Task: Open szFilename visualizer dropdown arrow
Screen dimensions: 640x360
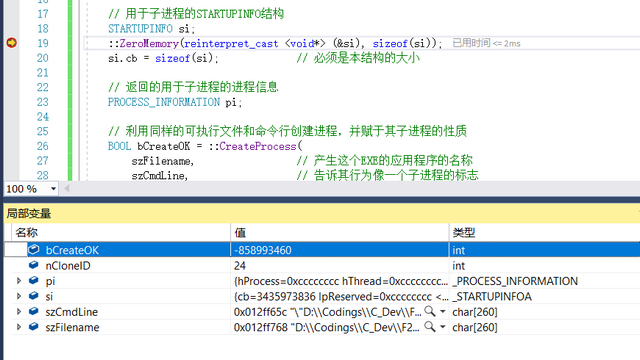Action: (x=442, y=327)
